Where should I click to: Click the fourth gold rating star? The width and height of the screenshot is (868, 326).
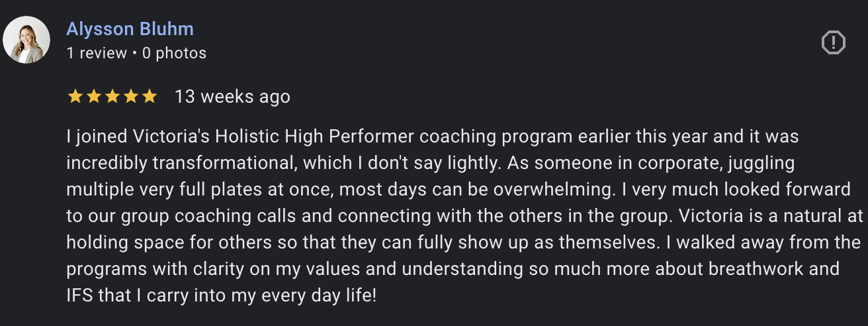point(131,97)
